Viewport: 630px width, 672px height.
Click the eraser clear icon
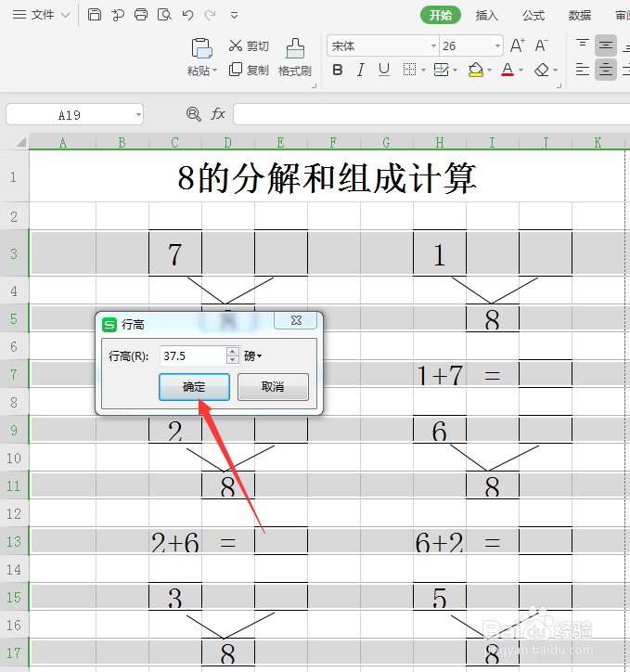[542, 70]
